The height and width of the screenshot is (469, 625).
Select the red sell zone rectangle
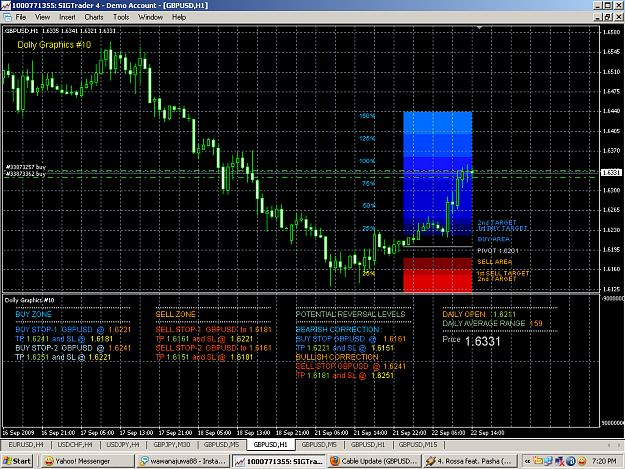[x=438, y=275]
